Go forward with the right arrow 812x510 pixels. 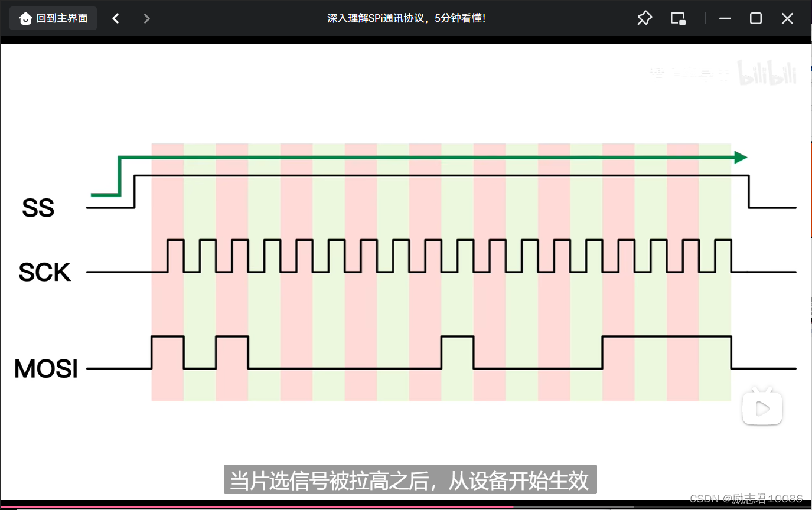pyautogui.click(x=146, y=18)
